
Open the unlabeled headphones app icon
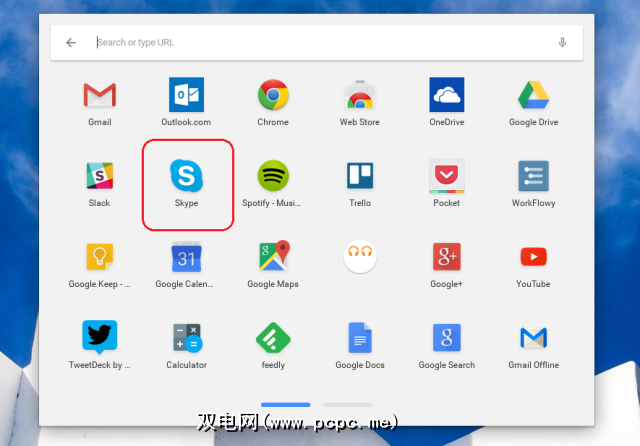[x=360, y=257]
